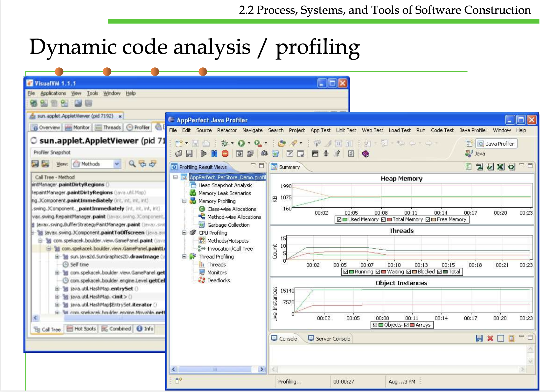Image resolution: width=555 pixels, height=392 pixels.
Task: Start profiling with the green Run icon
Action: click(241, 143)
